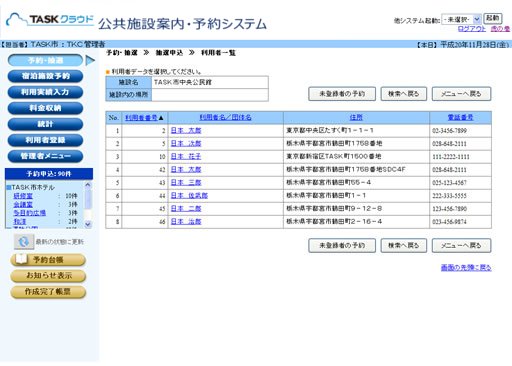Click the upper メニューへ戻る button
This screenshot has height=366, width=512.
point(461,94)
